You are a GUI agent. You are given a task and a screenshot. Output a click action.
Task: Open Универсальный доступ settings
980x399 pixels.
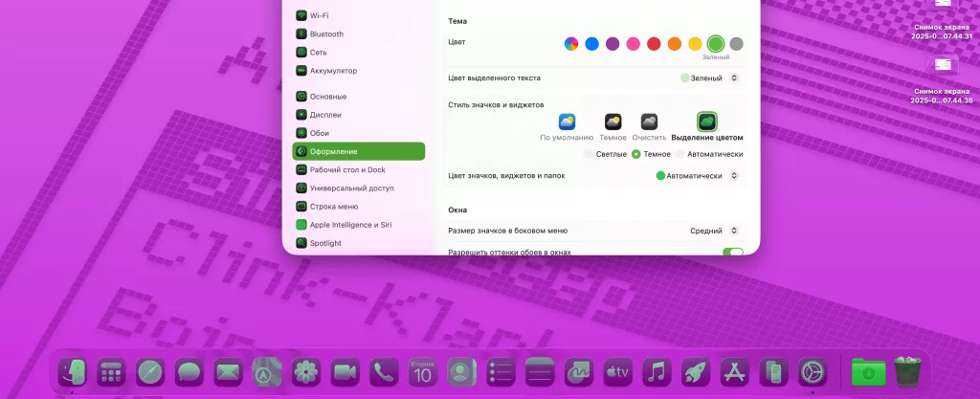(359, 188)
